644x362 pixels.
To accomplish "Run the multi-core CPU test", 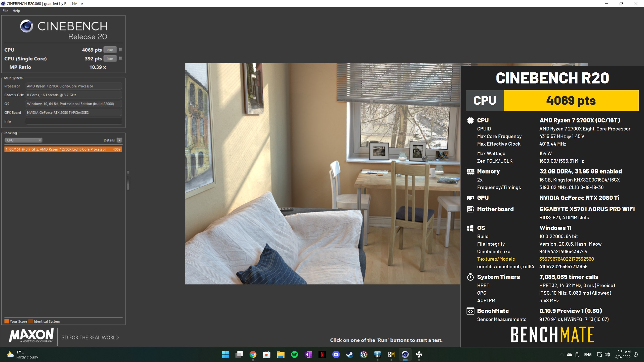I will 110,50.
